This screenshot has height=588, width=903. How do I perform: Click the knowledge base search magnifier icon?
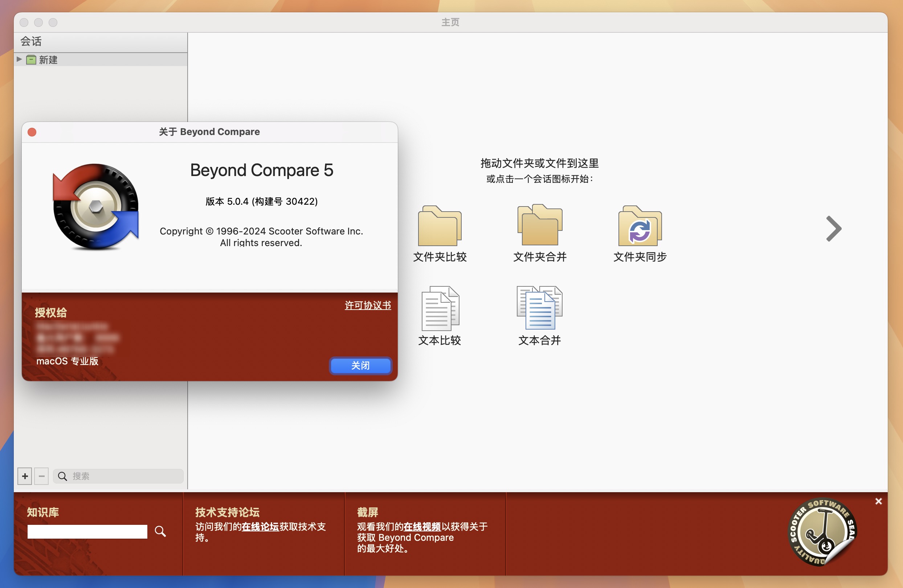pyautogui.click(x=160, y=531)
